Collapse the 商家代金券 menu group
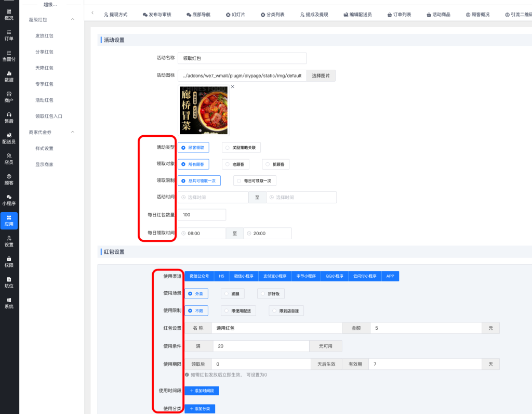 [72, 133]
